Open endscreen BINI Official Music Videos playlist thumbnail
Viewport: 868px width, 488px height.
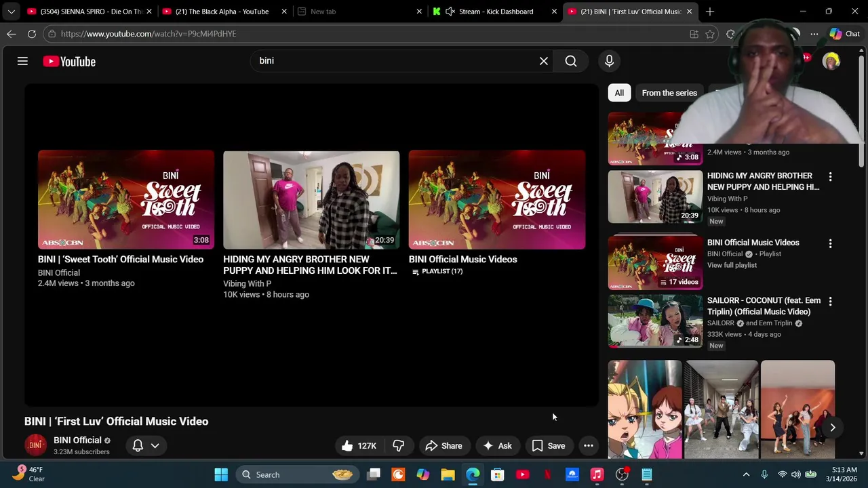pyautogui.click(x=497, y=200)
